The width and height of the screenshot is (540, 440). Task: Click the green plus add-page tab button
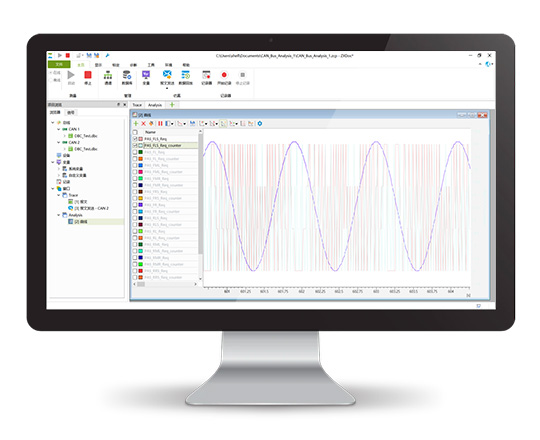pos(172,105)
